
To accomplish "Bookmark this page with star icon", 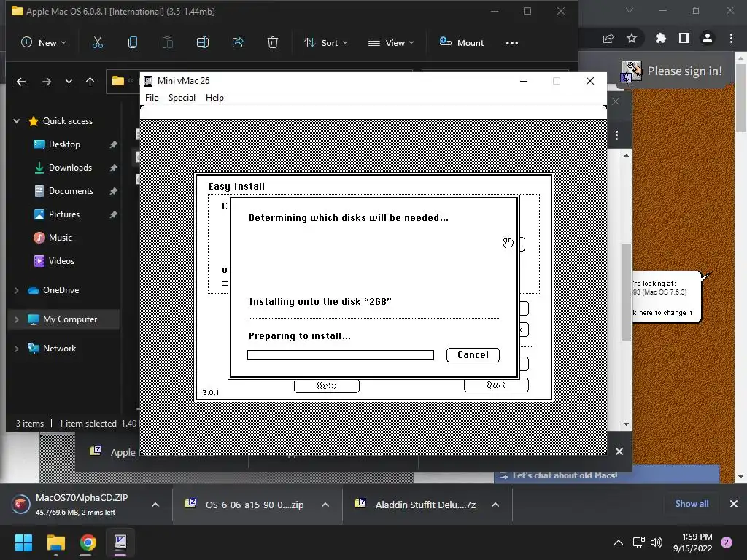I will 632,38.
